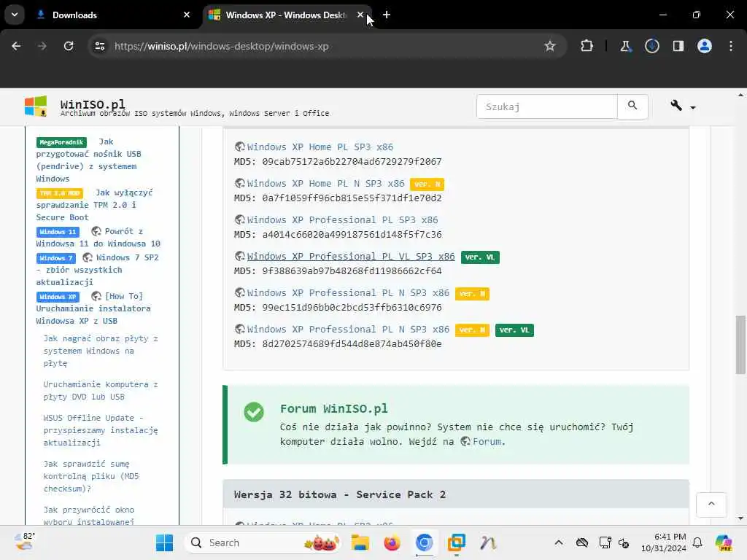Close the Downloads tab
The image size is (747, 560).
click(187, 15)
